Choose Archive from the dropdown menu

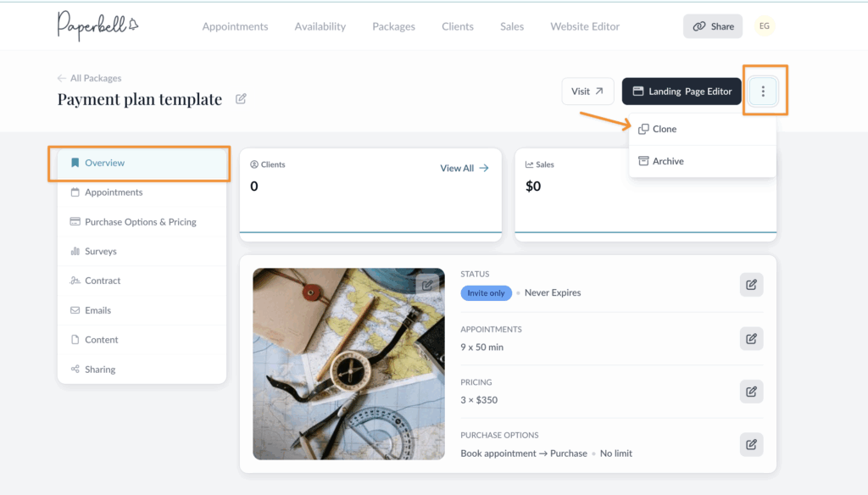pyautogui.click(x=667, y=161)
